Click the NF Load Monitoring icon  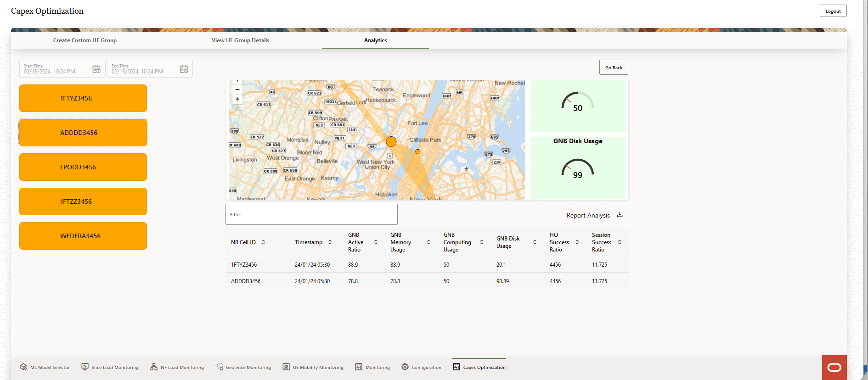pyautogui.click(x=154, y=367)
